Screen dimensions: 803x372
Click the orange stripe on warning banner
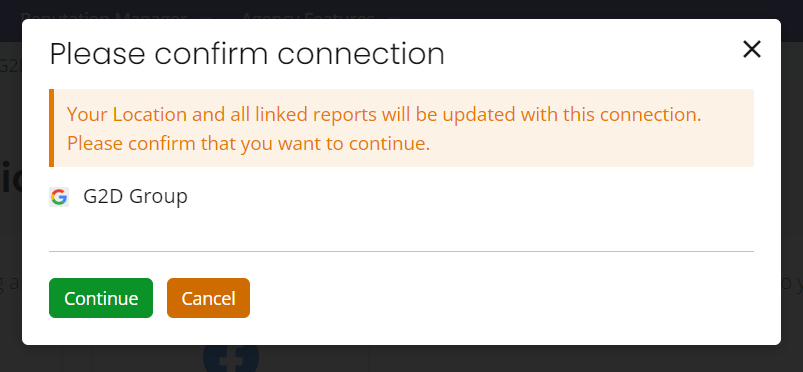(x=51, y=128)
